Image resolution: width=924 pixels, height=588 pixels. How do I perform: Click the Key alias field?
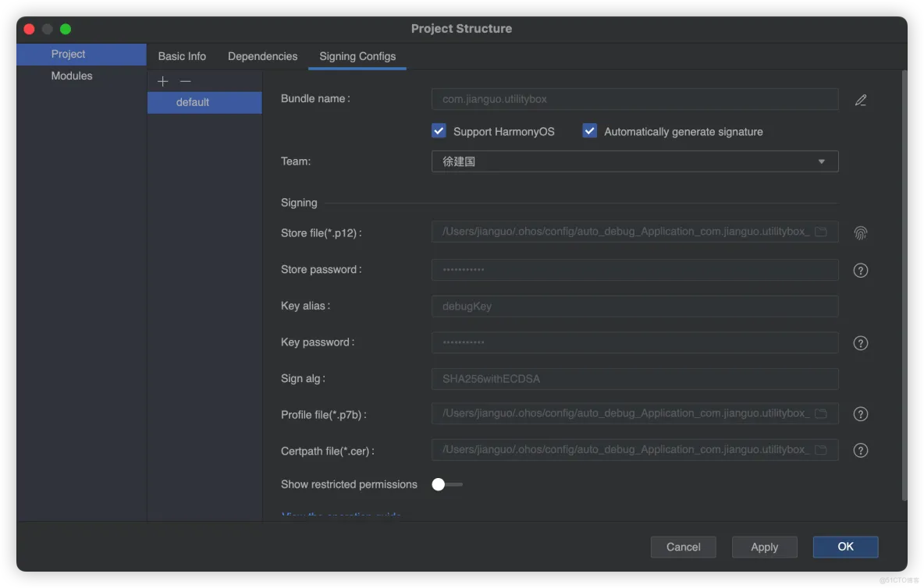634,306
